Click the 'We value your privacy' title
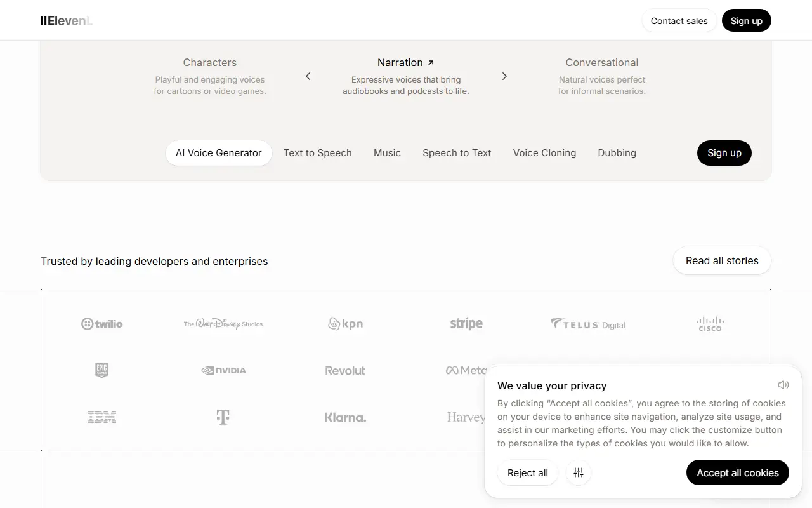This screenshot has height=508, width=812. point(552,385)
